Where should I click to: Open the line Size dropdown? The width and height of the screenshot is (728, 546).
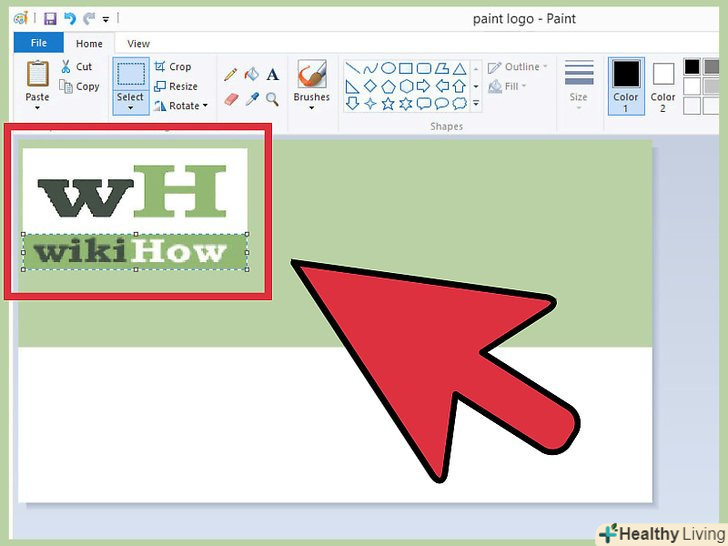click(578, 86)
